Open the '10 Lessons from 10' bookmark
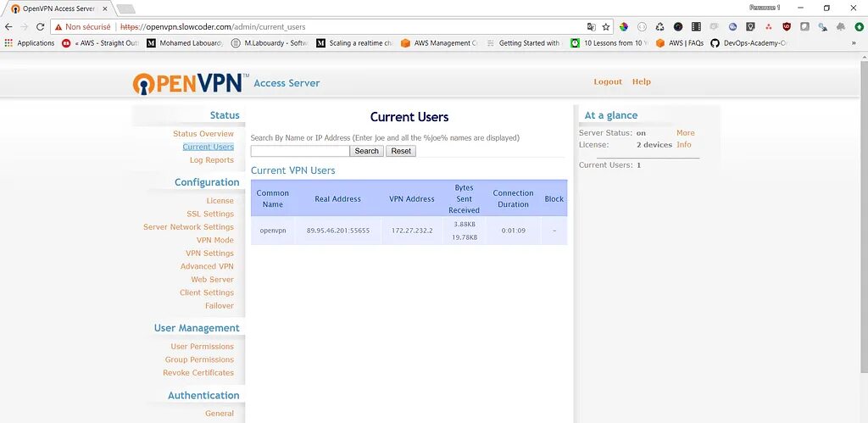This screenshot has height=423, width=868. (x=610, y=42)
